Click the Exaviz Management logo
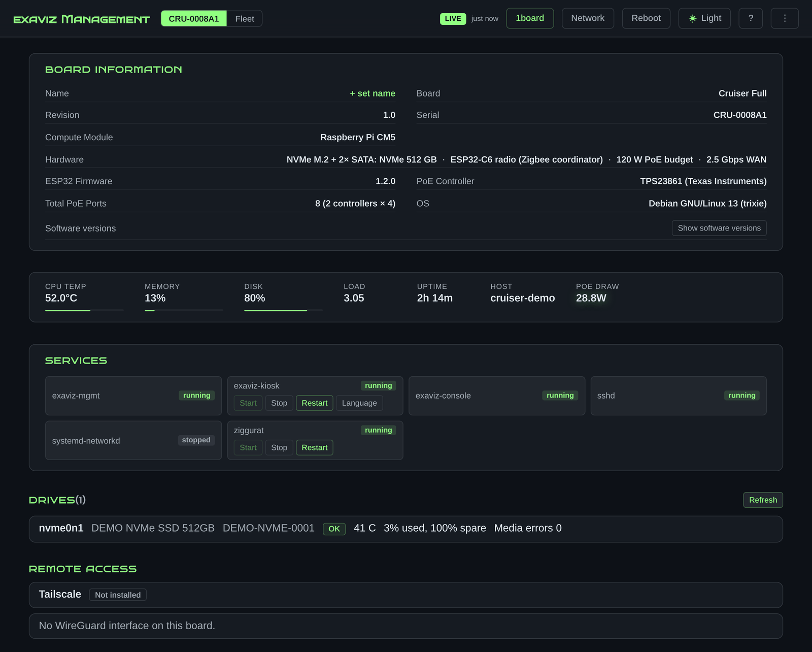 [81, 19]
